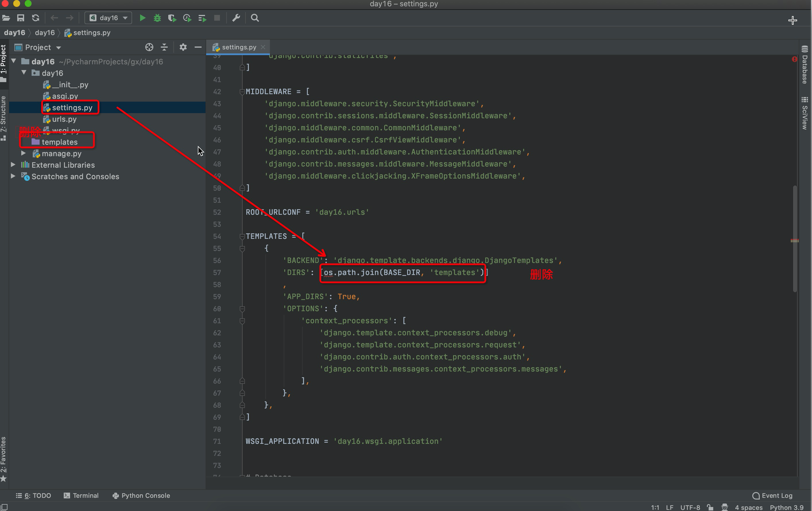812x511 pixels.
Task: Click the Debug bug icon in toolbar
Action: (x=157, y=18)
